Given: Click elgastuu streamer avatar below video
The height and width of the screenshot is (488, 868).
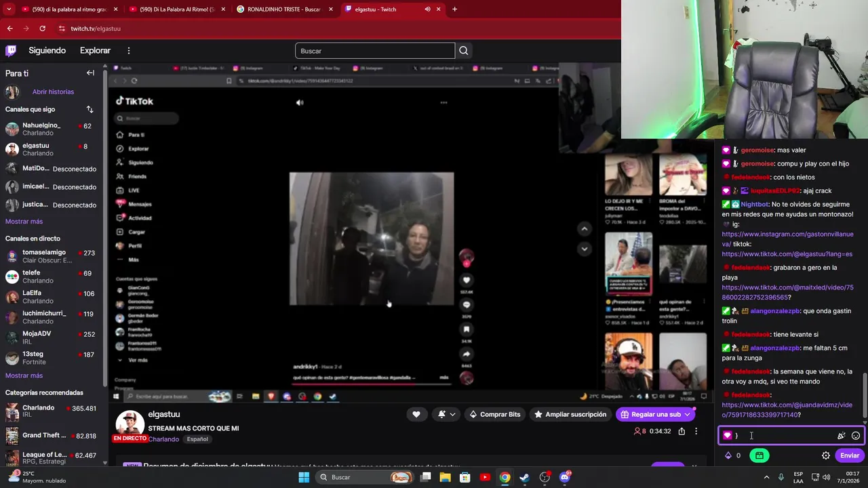Looking at the screenshot, I should (130, 424).
